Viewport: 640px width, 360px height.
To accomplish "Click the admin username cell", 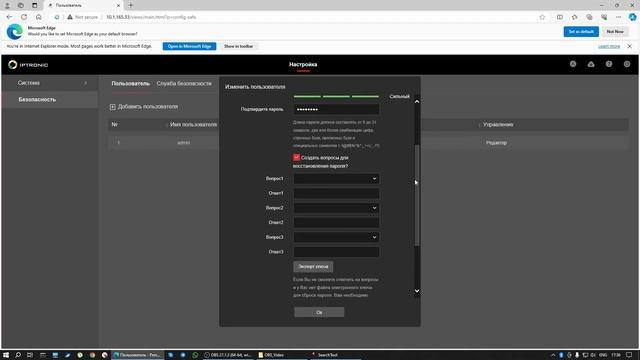I will coord(184,143).
